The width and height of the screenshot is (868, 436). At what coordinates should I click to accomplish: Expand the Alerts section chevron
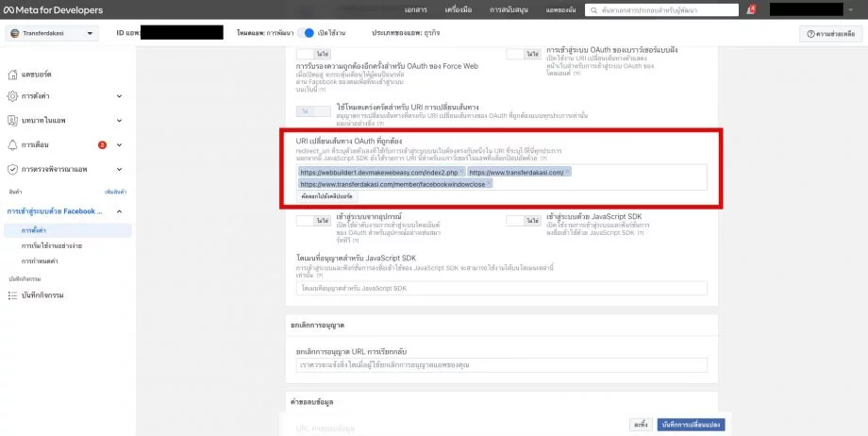(x=119, y=145)
